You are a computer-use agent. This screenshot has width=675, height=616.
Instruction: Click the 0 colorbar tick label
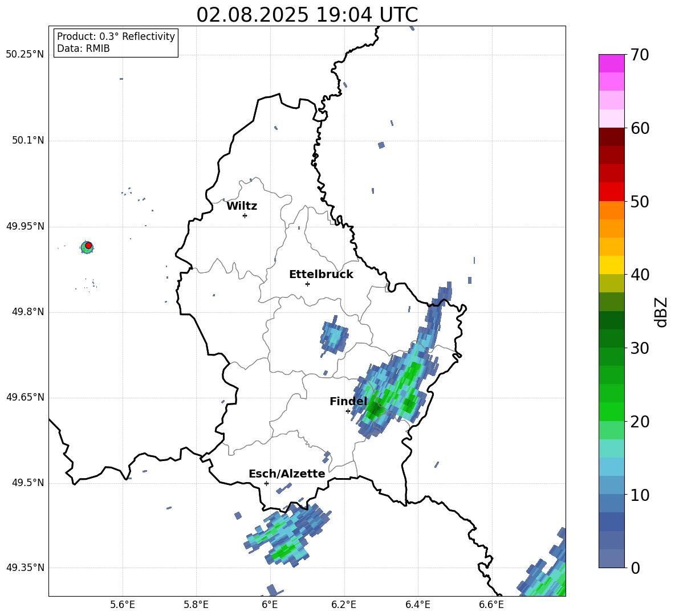point(635,568)
